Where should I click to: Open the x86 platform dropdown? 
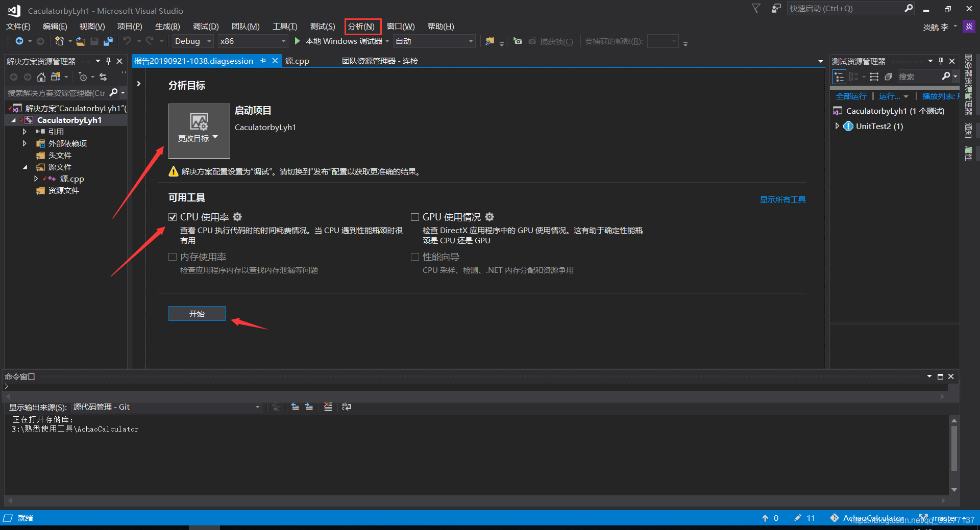click(x=253, y=41)
